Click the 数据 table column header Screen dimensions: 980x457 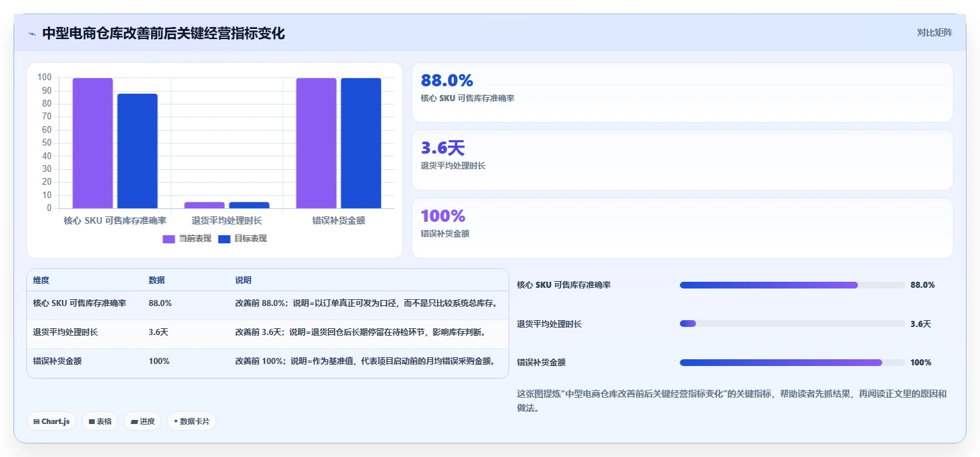point(156,280)
